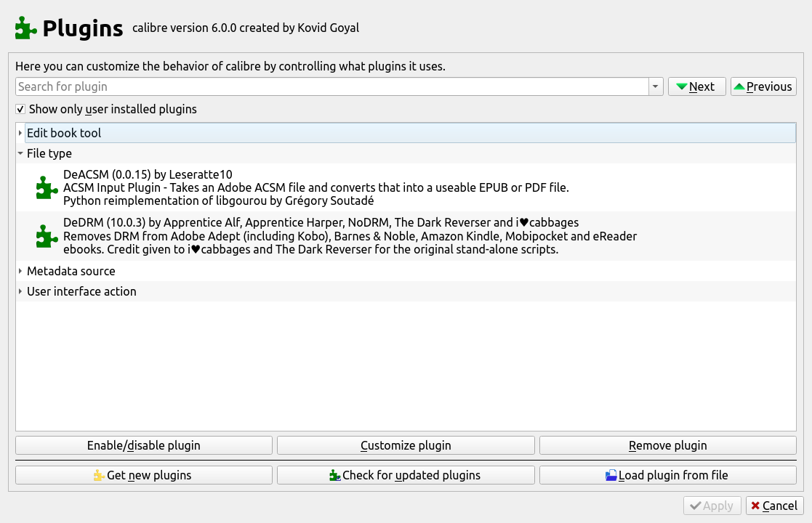Click the green up arrow on Previous

(739, 87)
